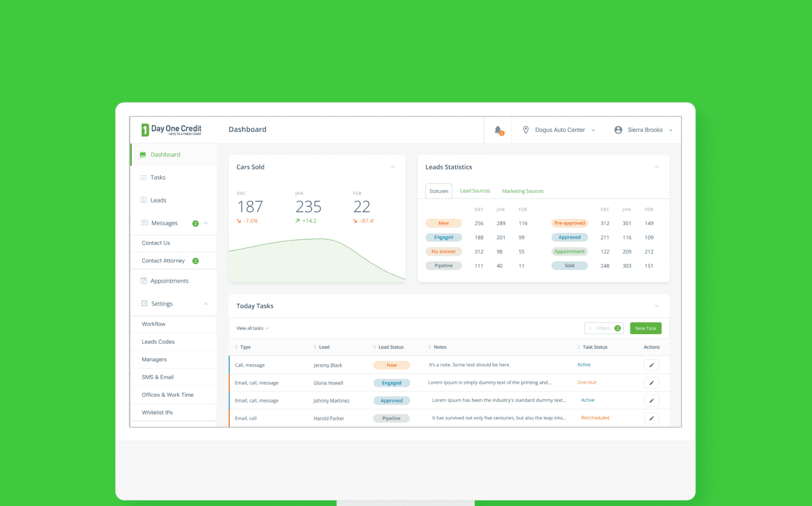Open Contact Attorney submenu item
The image size is (812, 506).
pos(173,261)
